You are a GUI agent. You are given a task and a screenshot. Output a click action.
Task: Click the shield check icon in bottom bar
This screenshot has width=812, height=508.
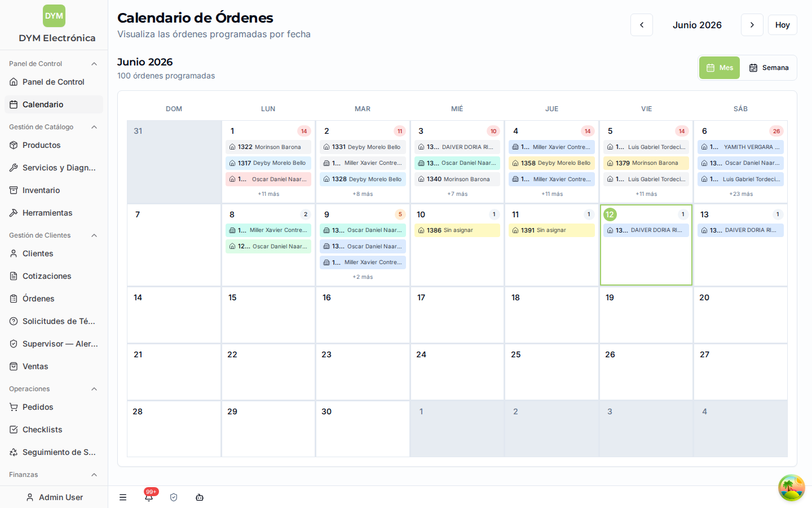pyautogui.click(x=174, y=497)
